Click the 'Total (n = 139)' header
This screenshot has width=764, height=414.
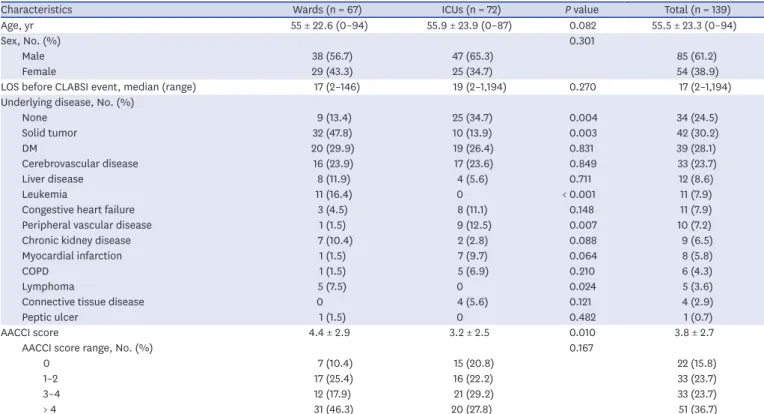pyautogui.click(x=697, y=10)
